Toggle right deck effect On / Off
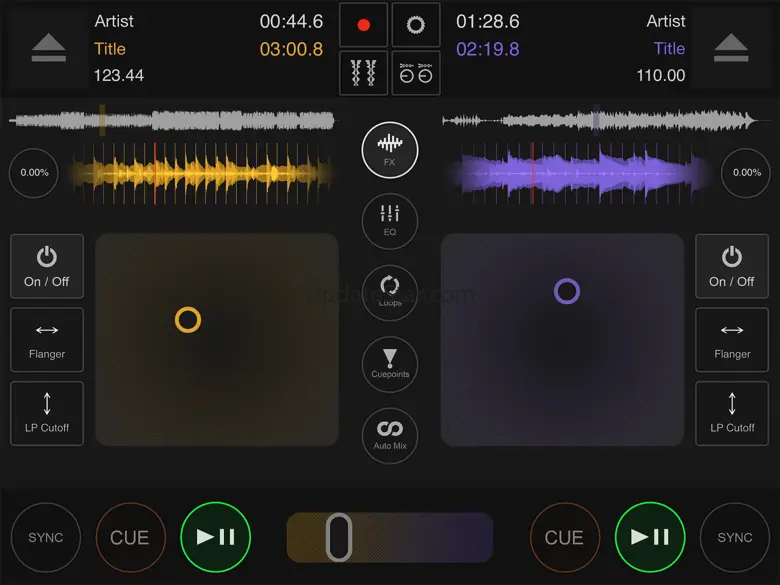The height and width of the screenshot is (585, 780). tap(732, 267)
